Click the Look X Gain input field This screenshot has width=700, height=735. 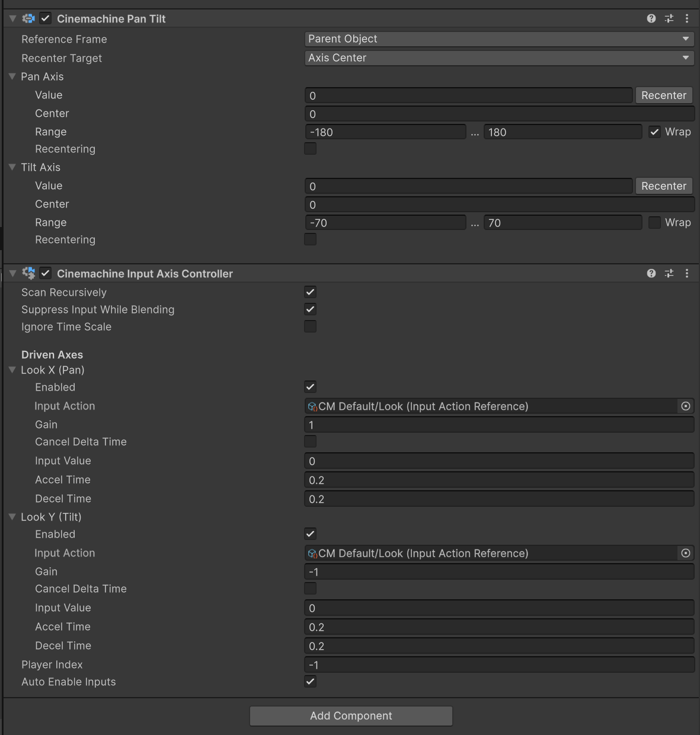coord(498,425)
